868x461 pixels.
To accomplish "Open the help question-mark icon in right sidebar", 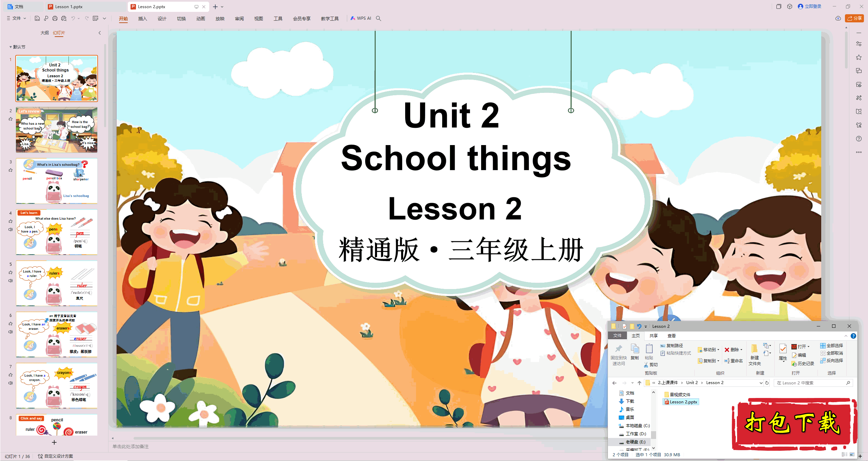I will [x=859, y=139].
